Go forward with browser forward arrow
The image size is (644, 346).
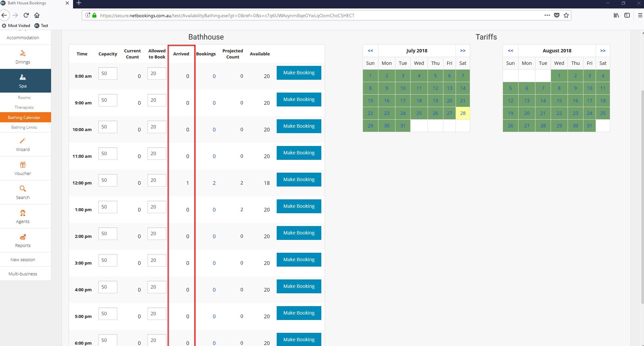coord(15,15)
